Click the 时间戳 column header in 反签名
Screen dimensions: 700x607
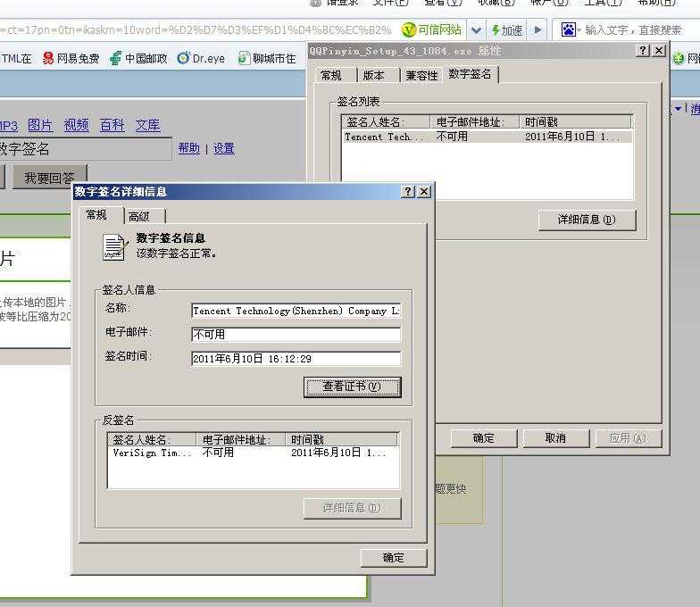click(x=341, y=439)
